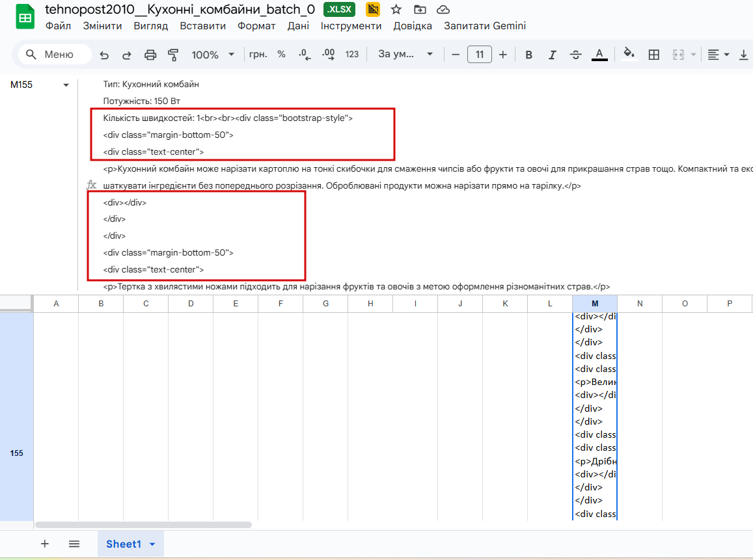Screen dimensions: 753x560
Task: Expand the name box dropdown arrow
Action: tap(66, 85)
